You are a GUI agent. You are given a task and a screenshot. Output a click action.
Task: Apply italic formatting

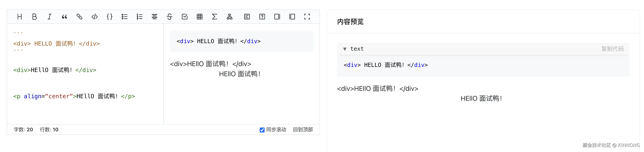pos(49,17)
